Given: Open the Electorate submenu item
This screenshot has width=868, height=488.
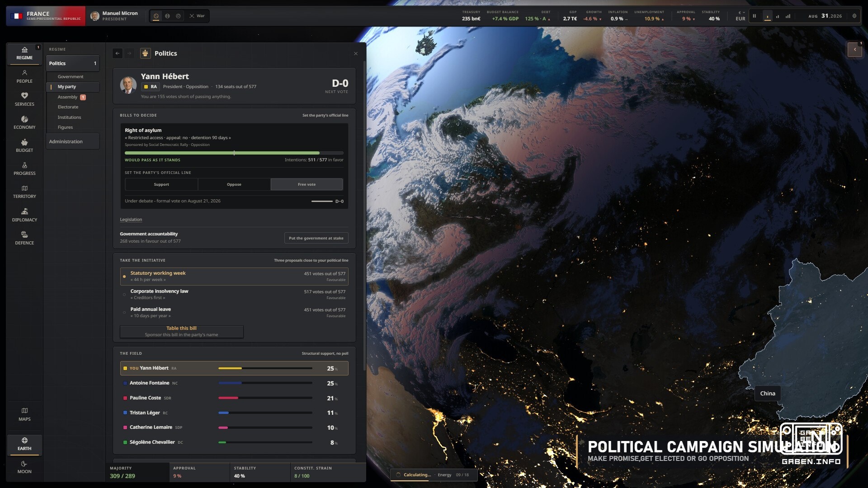Looking at the screenshot, I should pyautogui.click(x=68, y=107).
